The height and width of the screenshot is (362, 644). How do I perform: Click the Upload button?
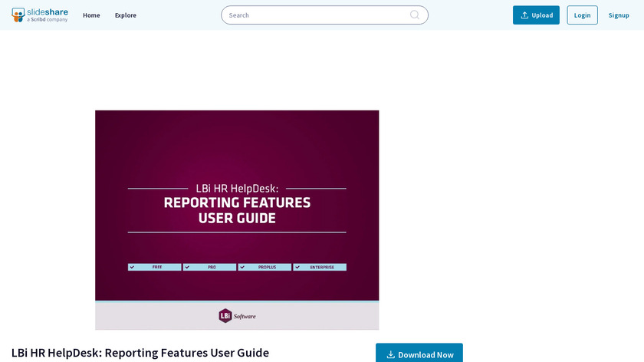pyautogui.click(x=536, y=15)
